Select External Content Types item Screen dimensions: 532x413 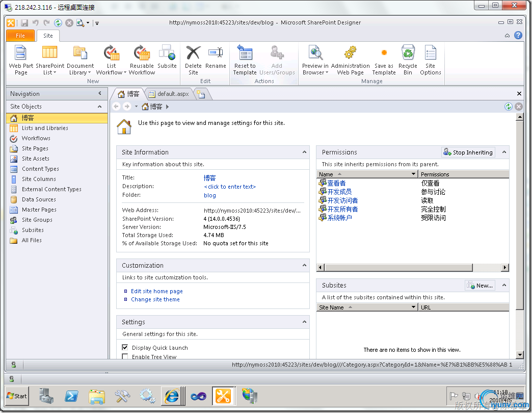coord(51,189)
